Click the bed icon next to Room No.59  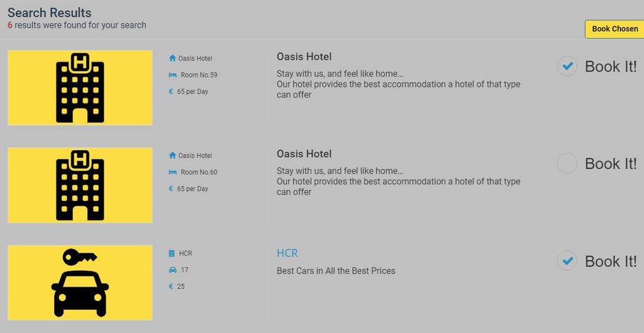[x=172, y=75]
